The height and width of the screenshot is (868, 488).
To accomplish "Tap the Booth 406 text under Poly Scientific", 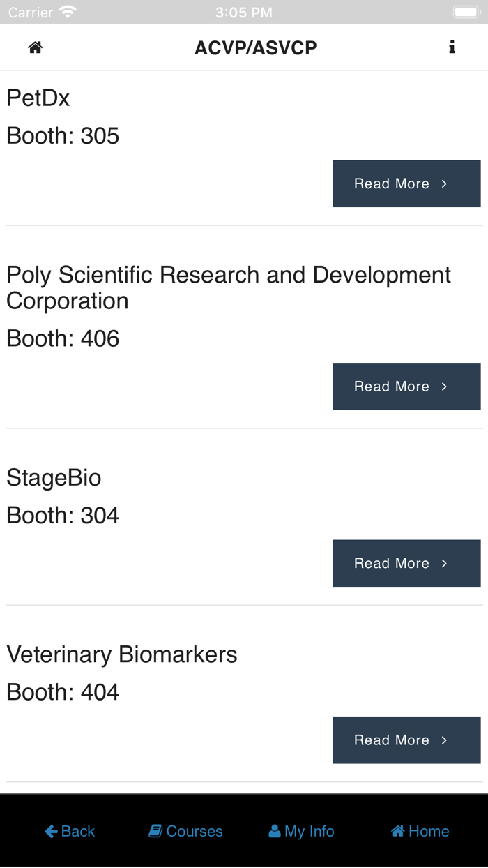I will coord(63,338).
